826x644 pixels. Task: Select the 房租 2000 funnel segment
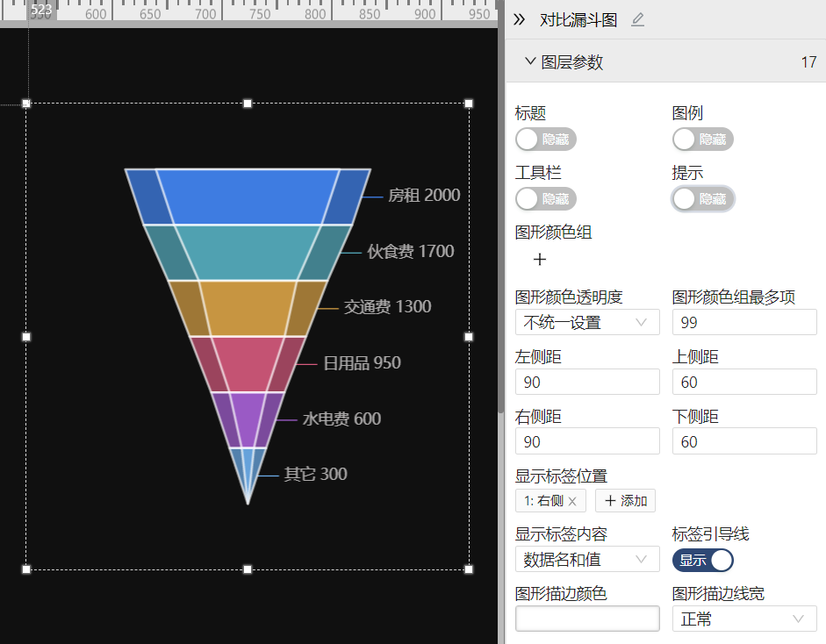[248, 197]
